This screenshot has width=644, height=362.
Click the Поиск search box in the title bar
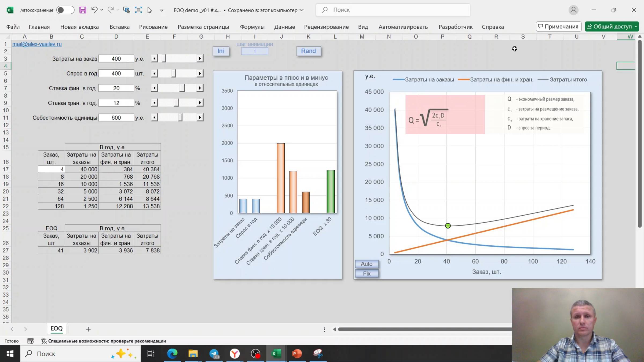393,10
